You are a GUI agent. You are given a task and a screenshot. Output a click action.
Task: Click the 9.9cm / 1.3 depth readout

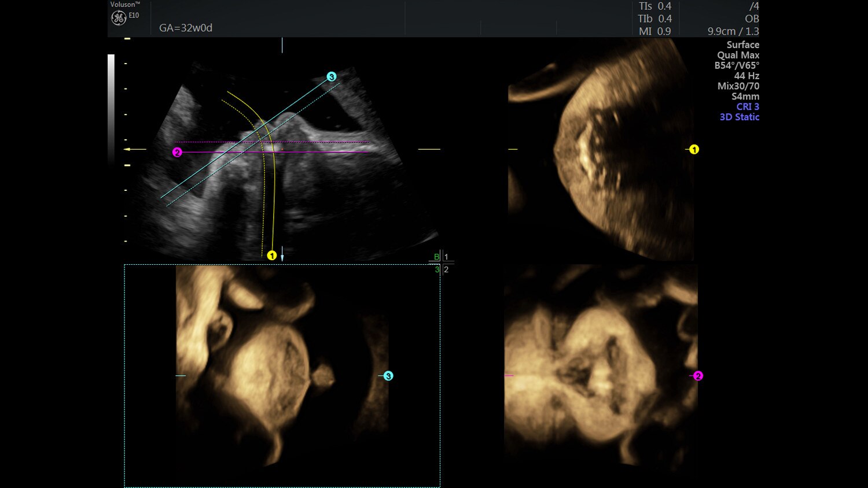[734, 32]
